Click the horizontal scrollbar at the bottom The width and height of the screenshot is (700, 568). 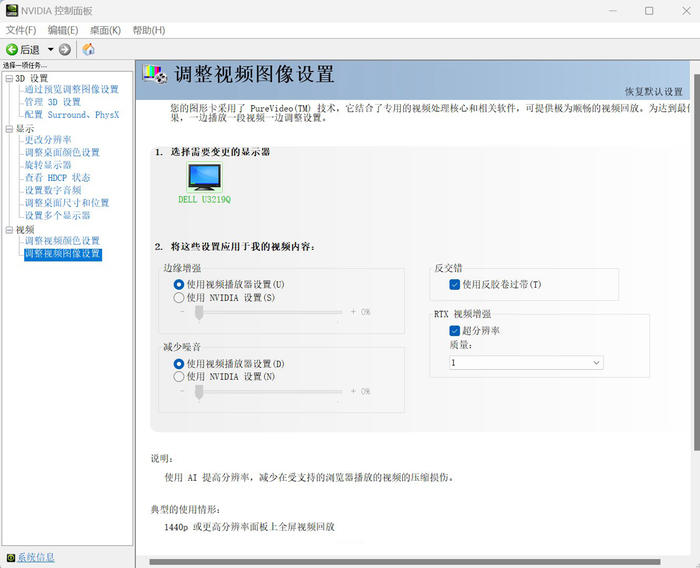pyautogui.click(x=405, y=562)
